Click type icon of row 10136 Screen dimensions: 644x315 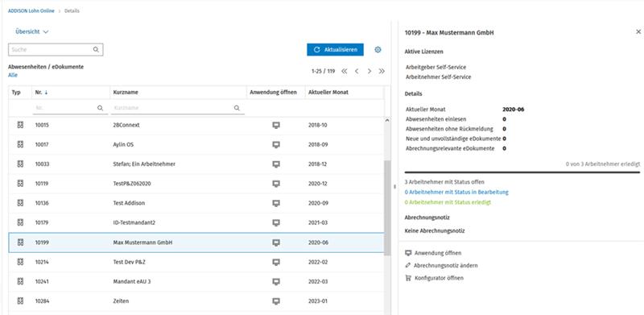pos(20,203)
